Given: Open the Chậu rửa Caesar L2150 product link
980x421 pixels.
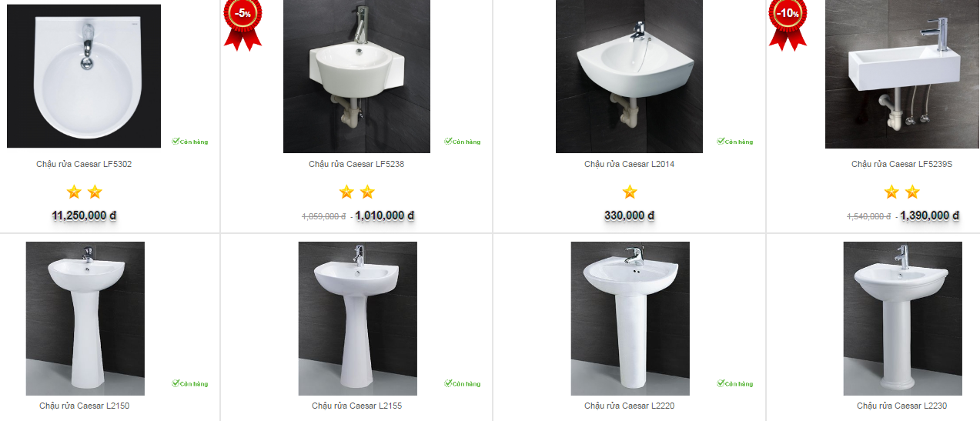Looking at the screenshot, I should 84,406.
